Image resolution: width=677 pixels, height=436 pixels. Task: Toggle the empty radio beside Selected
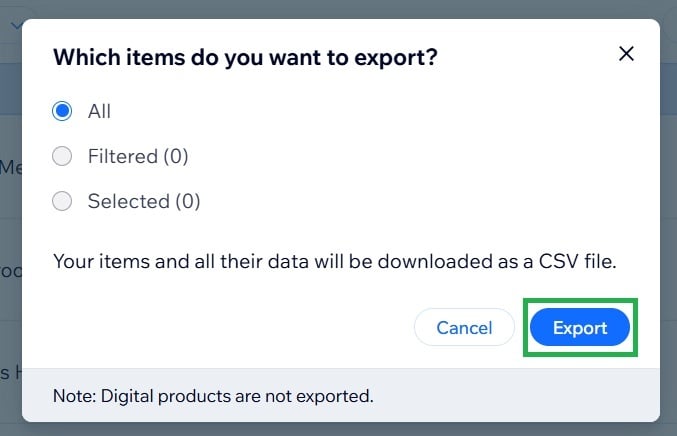point(62,201)
